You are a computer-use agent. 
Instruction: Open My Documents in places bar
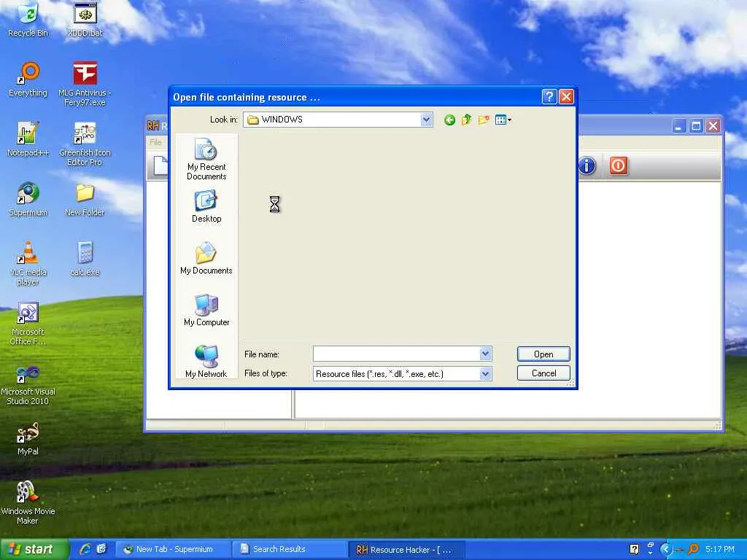[x=206, y=259]
